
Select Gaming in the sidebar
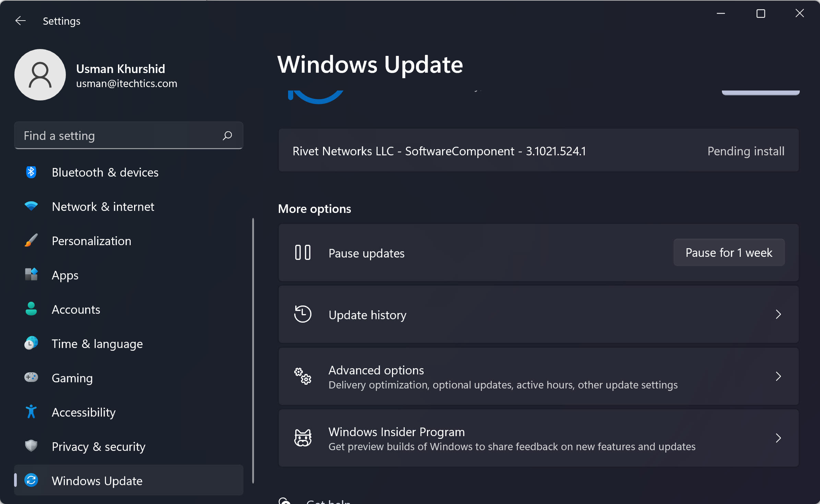(x=129, y=378)
